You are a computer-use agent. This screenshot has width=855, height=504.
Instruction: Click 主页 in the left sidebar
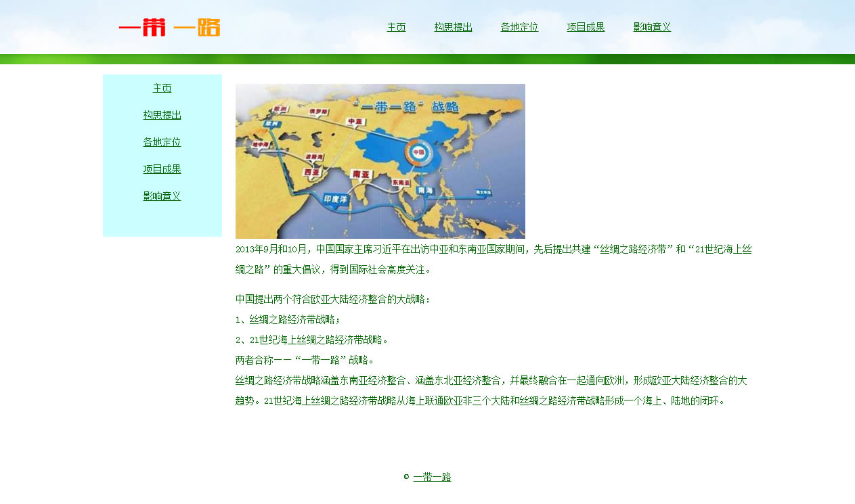[x=162, y=89]
